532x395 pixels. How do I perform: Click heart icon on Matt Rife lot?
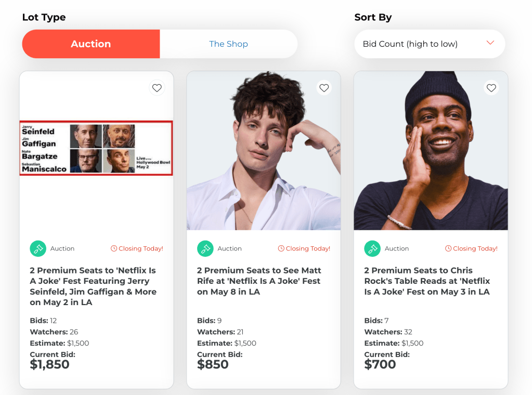(324, 88)
